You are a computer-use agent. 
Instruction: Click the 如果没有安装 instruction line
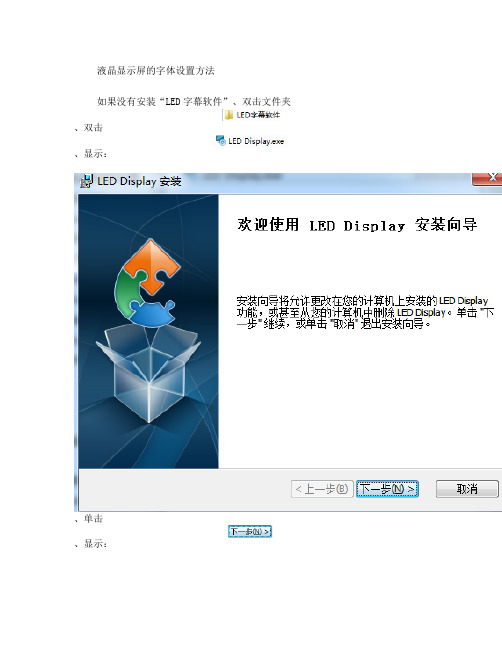194,102
